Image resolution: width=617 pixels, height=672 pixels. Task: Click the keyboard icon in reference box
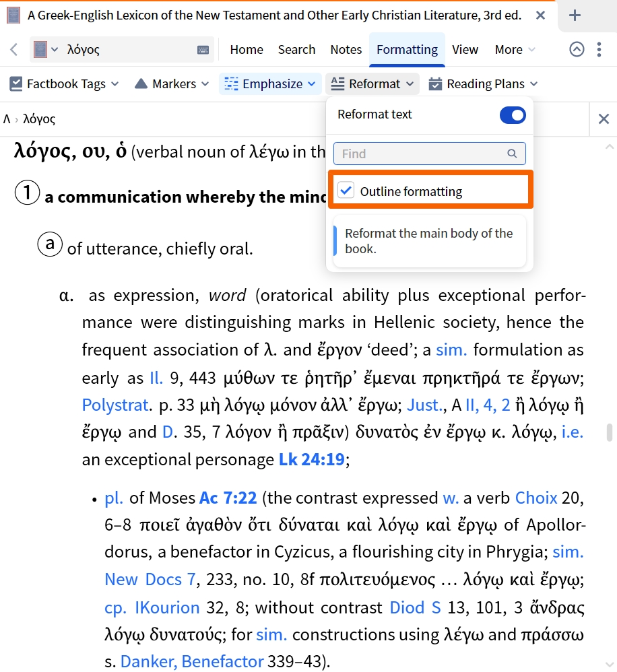[203, 50]
